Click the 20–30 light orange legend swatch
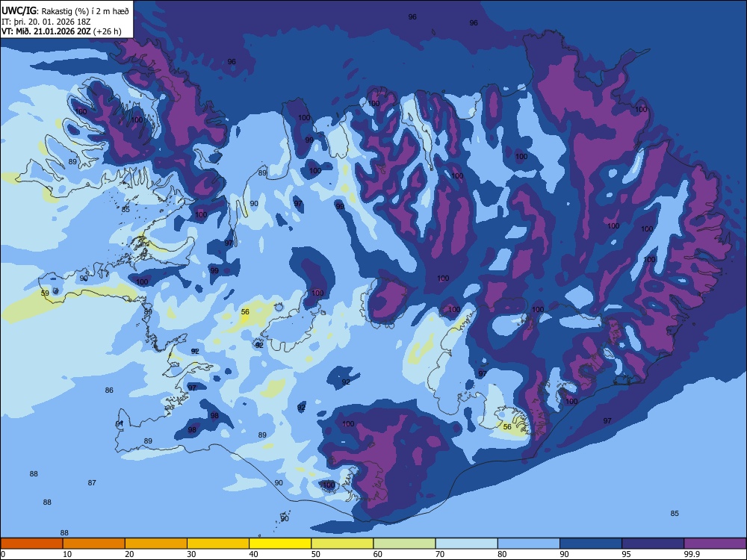 156,544
